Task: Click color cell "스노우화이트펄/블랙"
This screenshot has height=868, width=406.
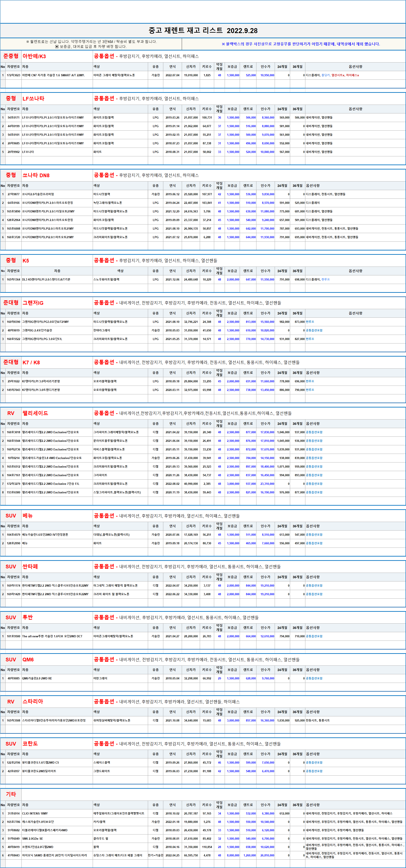Action: (x=106, y=280)
